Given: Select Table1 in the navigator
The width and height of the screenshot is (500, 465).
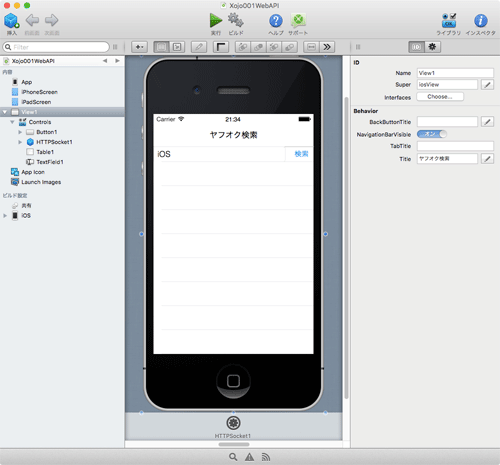Looking at the screenshot, I should (x=45, y=152).
